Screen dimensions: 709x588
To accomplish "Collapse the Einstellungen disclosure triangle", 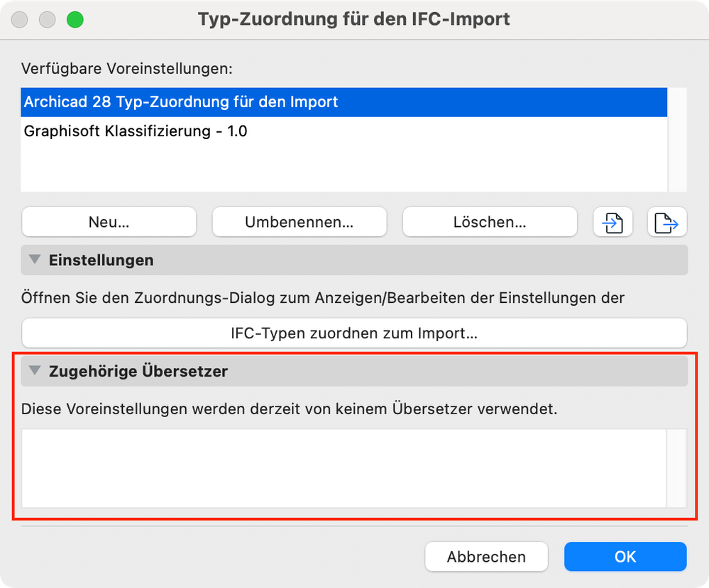I will pyautogui.click(x=33, y=260).
